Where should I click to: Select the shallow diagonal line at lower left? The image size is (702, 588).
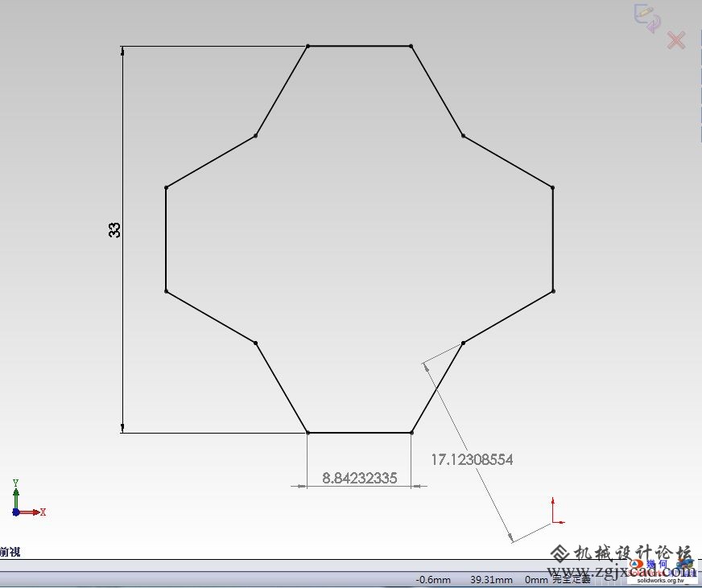(211, 317)
